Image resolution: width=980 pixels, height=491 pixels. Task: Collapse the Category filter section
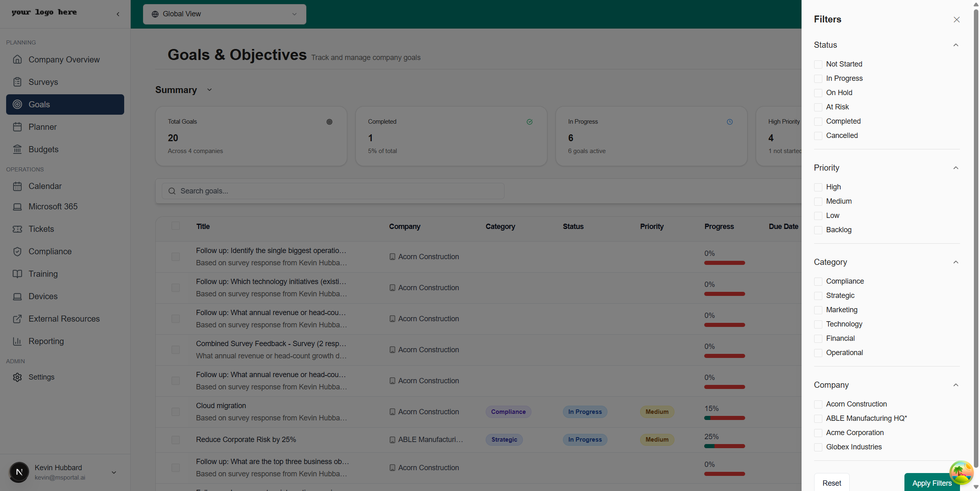point(955,262)
